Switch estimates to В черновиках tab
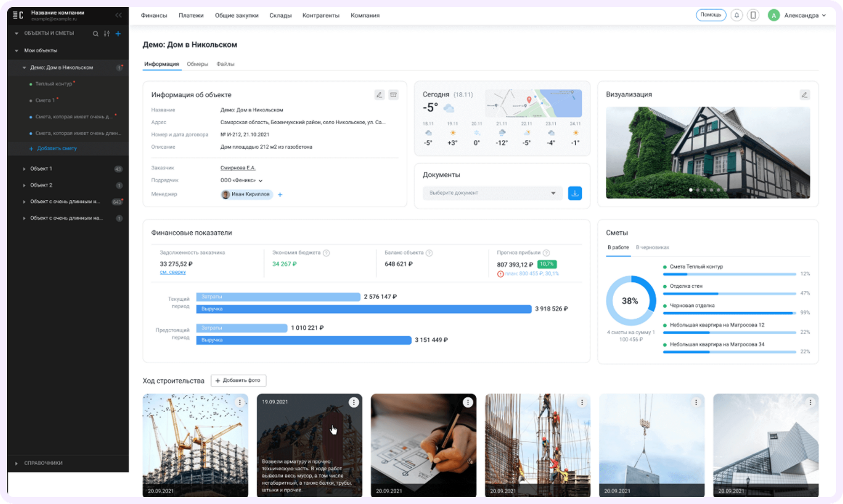This screenshot has height=504, width=843. [652, 247]
